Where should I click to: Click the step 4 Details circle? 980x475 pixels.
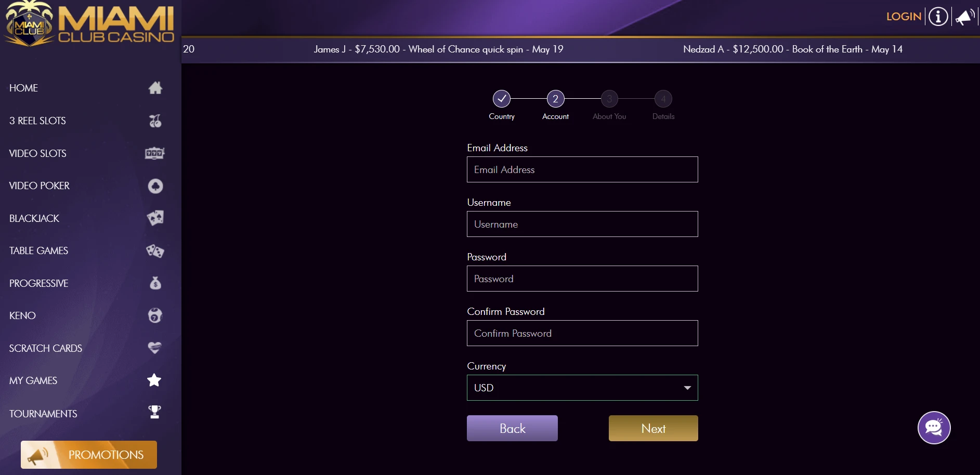click(x=663, y=99)
